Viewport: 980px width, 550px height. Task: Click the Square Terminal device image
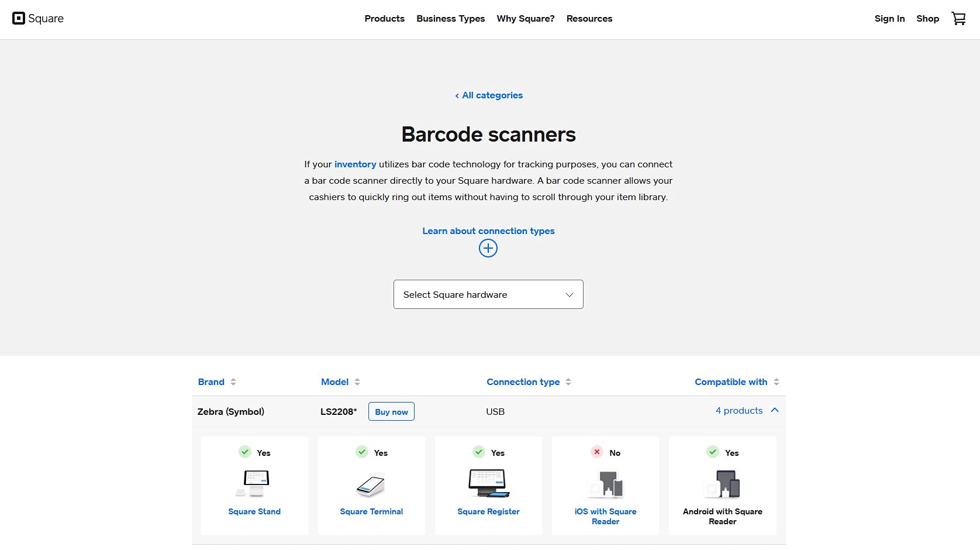371,484
